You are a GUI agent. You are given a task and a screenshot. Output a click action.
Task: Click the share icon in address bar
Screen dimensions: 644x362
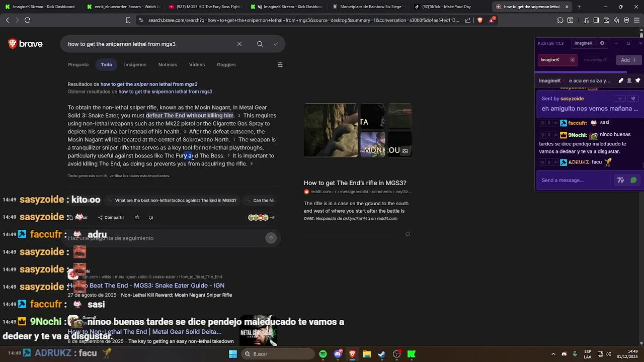(468, 20)
